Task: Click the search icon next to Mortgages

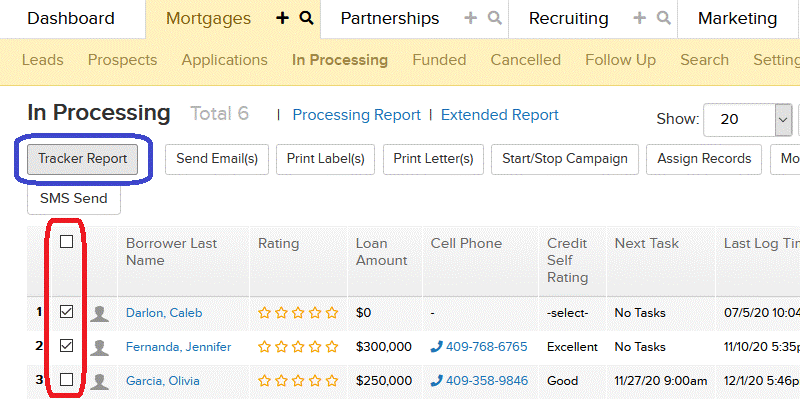Action: point(306,18)
